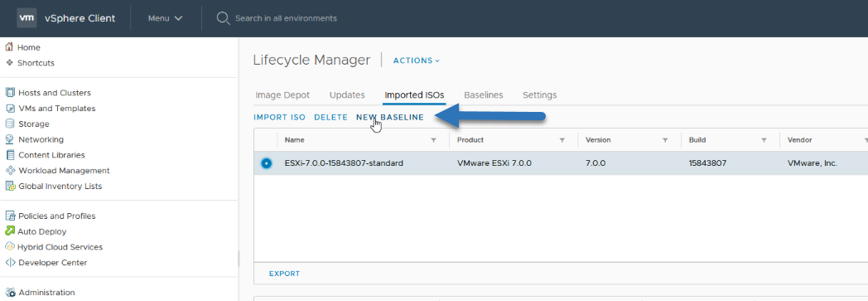Viewport: 868px width, 301px height.
Task: Select the ESXi-7.0.0-15843807-standard radio button
Action: point(266,163)
